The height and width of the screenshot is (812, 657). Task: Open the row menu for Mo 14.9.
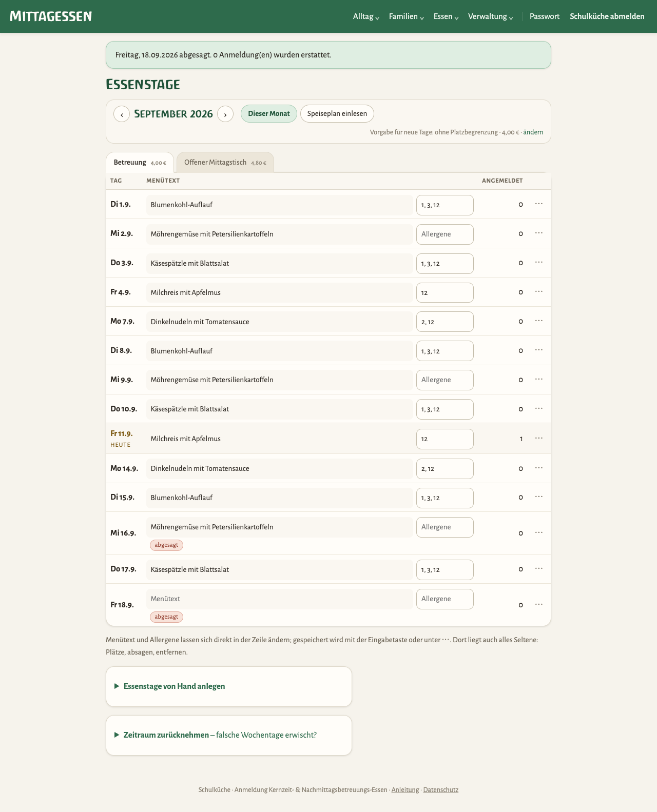pos(539,468)
